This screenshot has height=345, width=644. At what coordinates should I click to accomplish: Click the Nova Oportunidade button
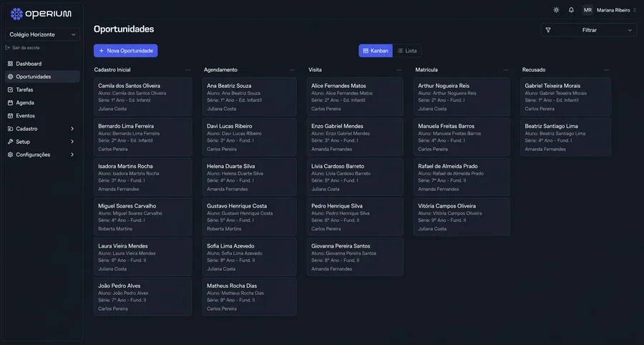[126, 51]
